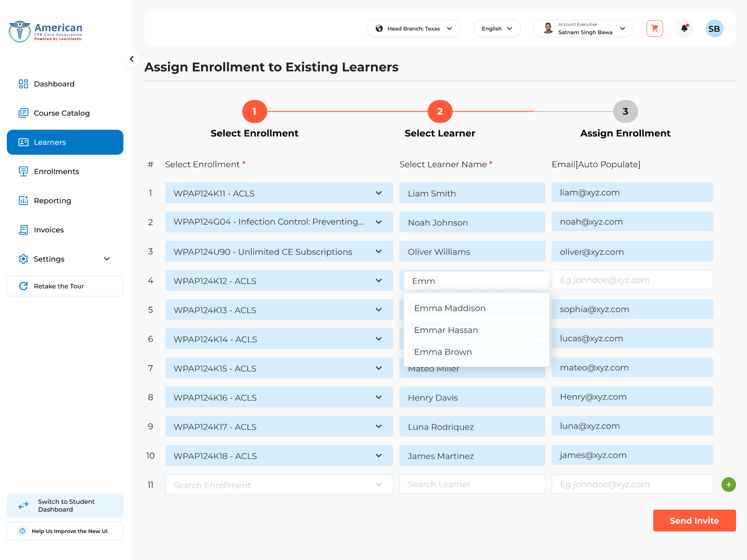The height and width of the screenshot is (560, 747).
Task: Open the English language dropdown
Action: point(497,28)
